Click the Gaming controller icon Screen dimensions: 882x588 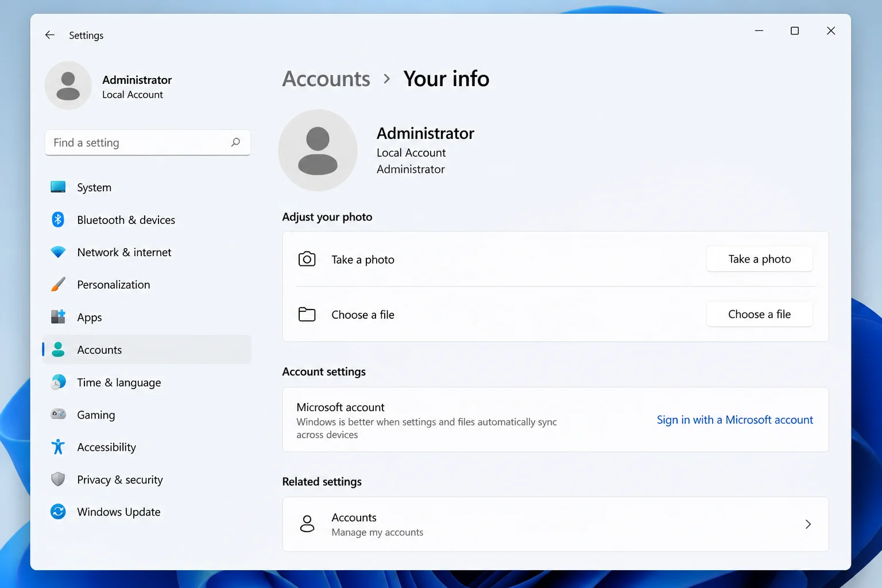58,414
